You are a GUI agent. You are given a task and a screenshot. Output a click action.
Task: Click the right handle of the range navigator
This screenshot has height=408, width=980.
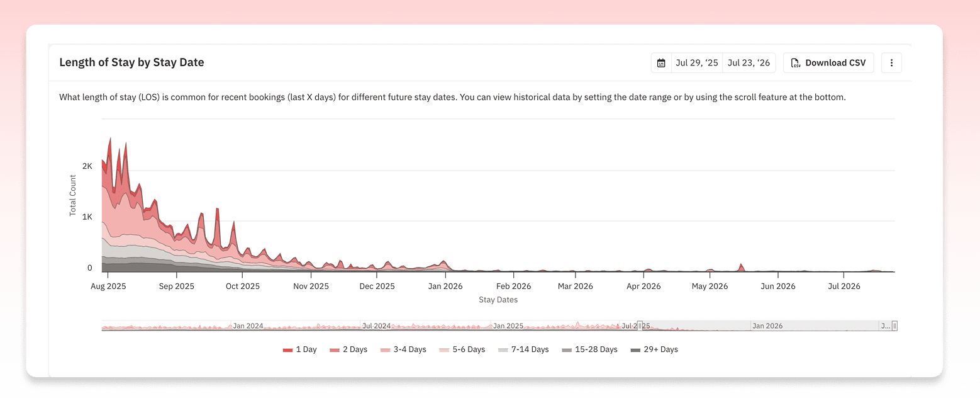click(x=894, y=326)
